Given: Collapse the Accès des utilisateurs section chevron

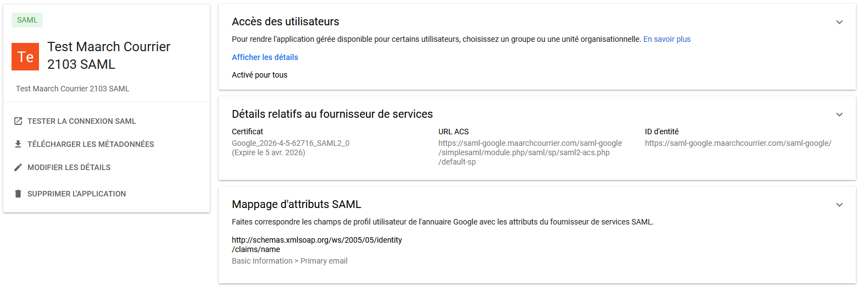Looking at the screenshot, I should (839, 22).
